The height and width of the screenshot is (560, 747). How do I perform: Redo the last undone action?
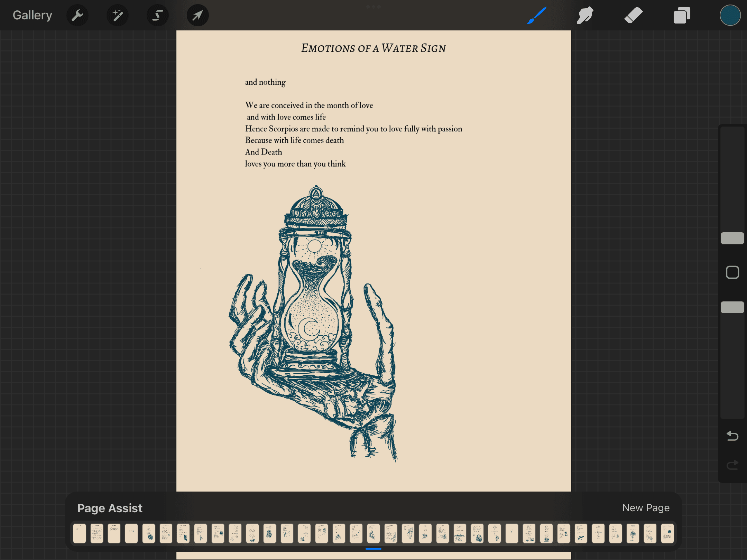point(732,465)
